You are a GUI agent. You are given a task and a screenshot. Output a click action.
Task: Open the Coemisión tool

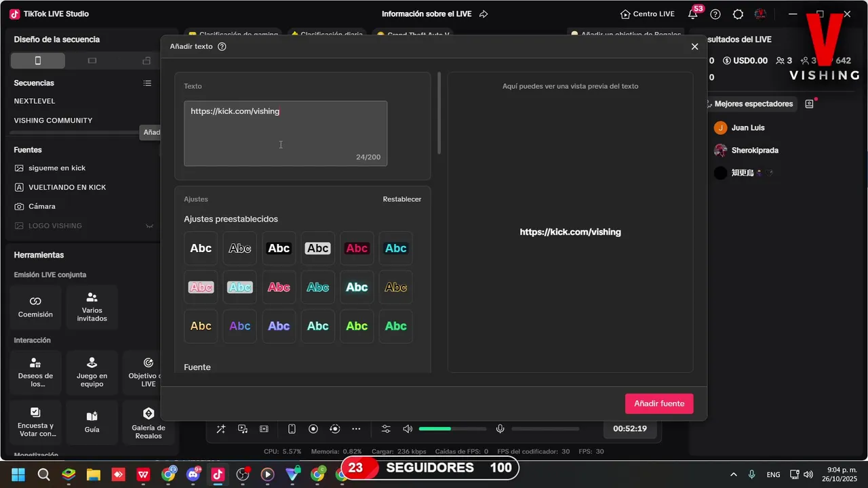35,307
